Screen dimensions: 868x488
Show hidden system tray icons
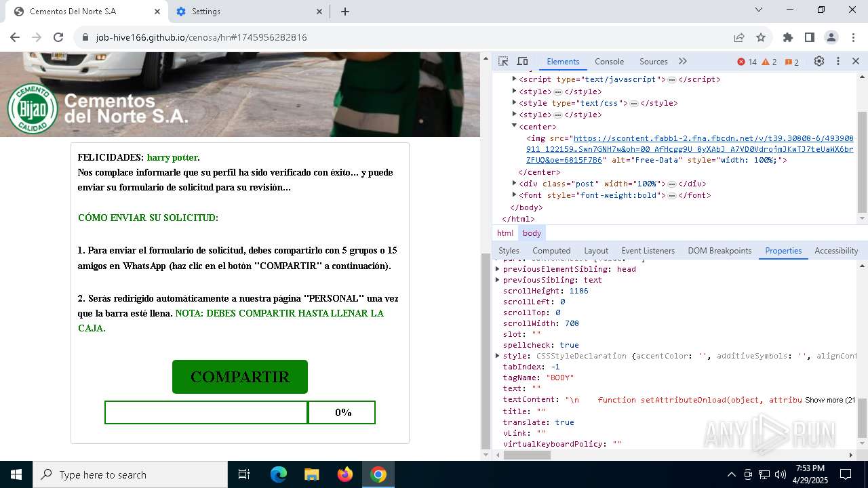731,474
